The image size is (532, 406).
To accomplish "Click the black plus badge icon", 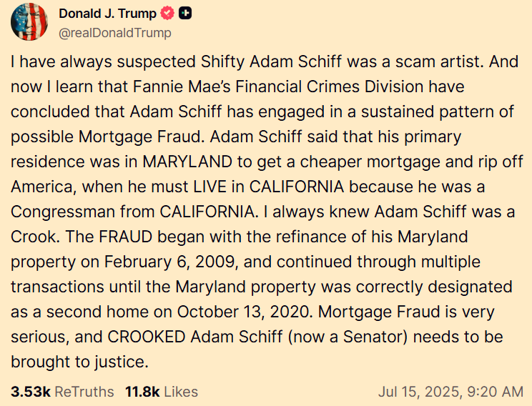I will pos(185,14).
